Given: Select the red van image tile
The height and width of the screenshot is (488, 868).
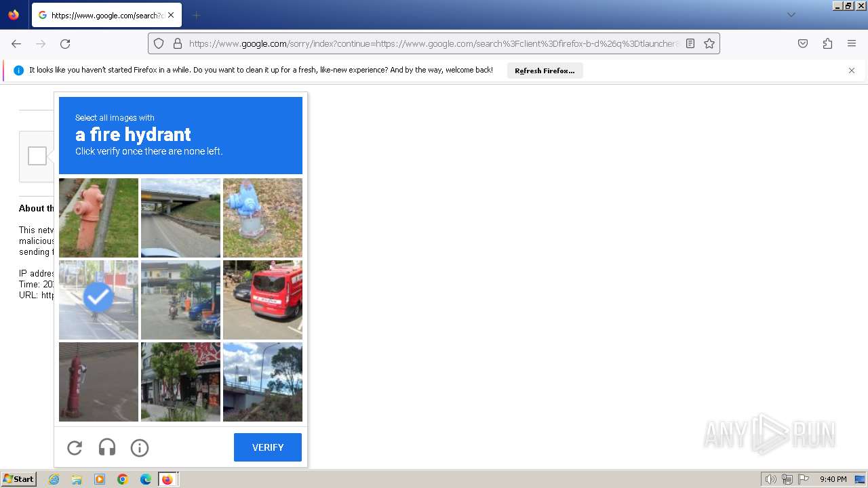Looking at the screenshot, I should 262,300.
